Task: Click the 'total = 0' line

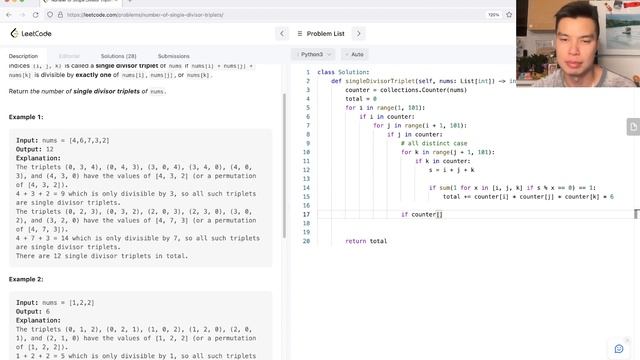Action: (361, 99)
